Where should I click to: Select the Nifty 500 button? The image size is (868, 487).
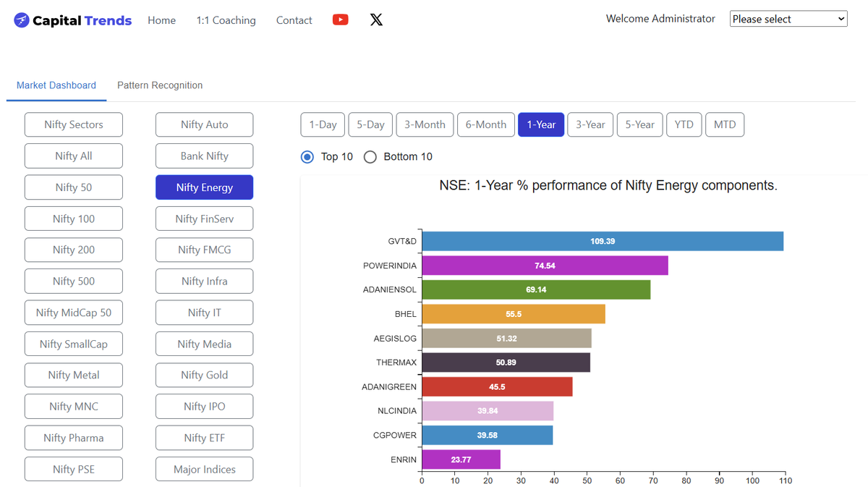(74, 281)
